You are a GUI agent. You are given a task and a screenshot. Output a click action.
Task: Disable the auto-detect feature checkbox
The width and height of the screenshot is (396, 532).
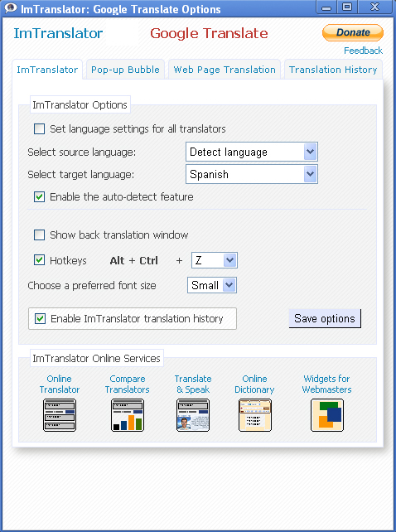(40, 196)
